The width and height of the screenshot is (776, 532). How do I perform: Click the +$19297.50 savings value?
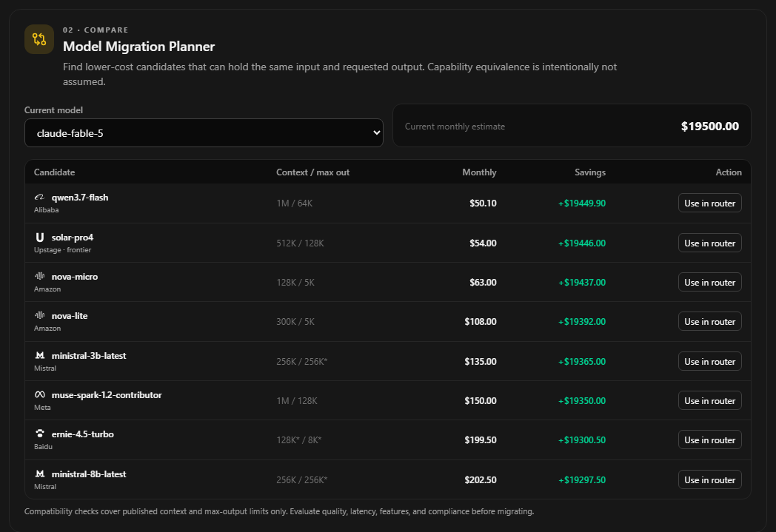(x=582, y=479)
